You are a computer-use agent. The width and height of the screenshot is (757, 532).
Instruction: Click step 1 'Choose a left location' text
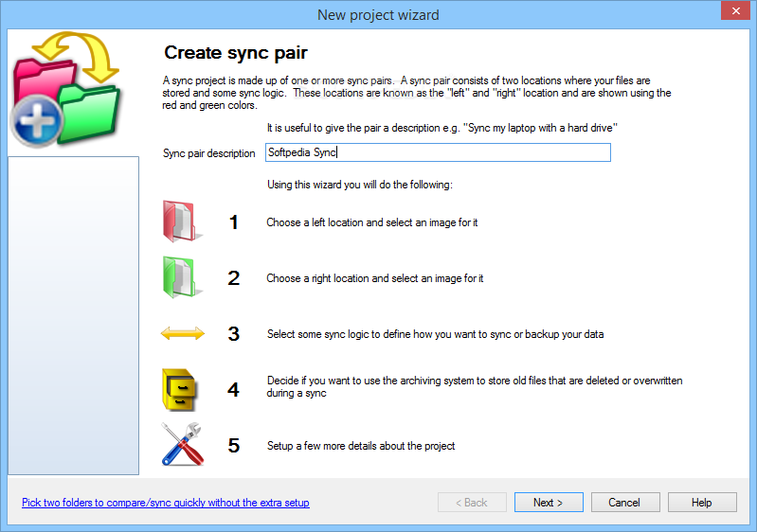tap(371, 222)
